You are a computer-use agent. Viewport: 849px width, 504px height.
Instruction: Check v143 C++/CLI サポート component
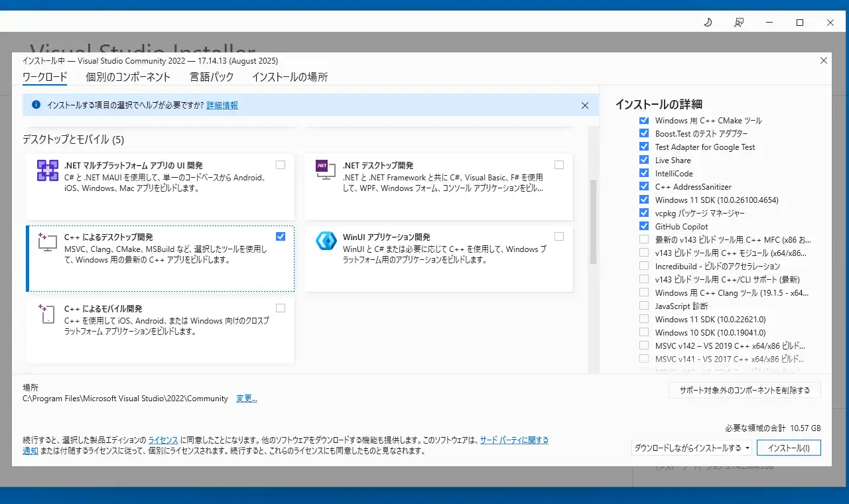[644, 279]
